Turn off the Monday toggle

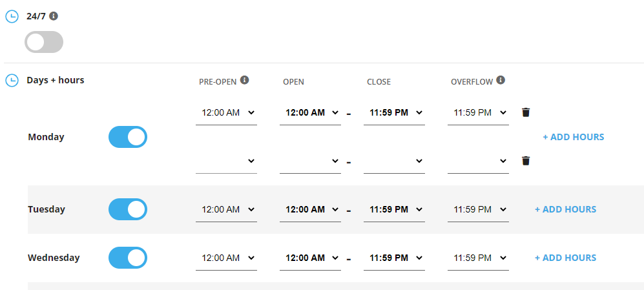(128, 137)
